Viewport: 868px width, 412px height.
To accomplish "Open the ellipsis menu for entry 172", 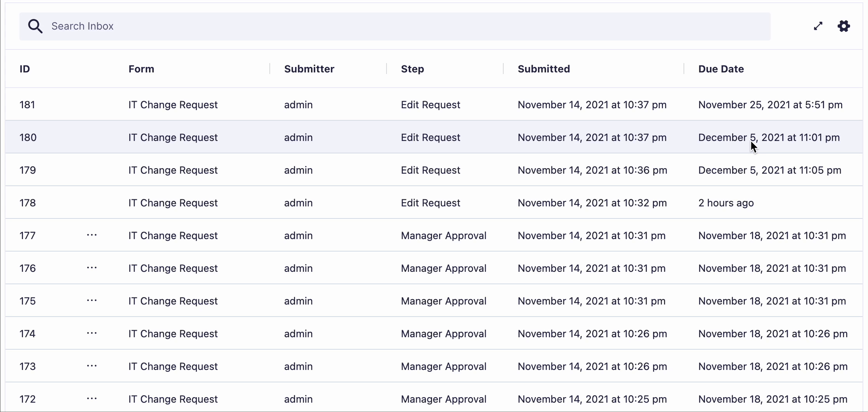I will (92, 399).
